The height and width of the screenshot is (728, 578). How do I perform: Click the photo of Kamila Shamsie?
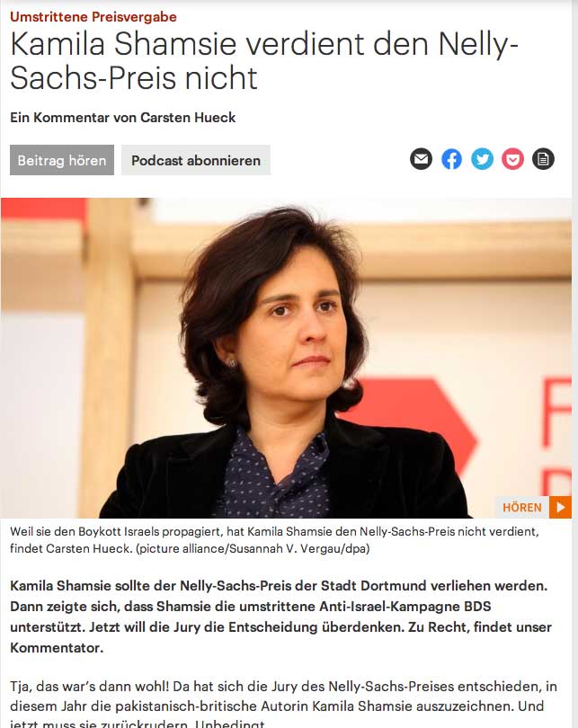(286, 358)
